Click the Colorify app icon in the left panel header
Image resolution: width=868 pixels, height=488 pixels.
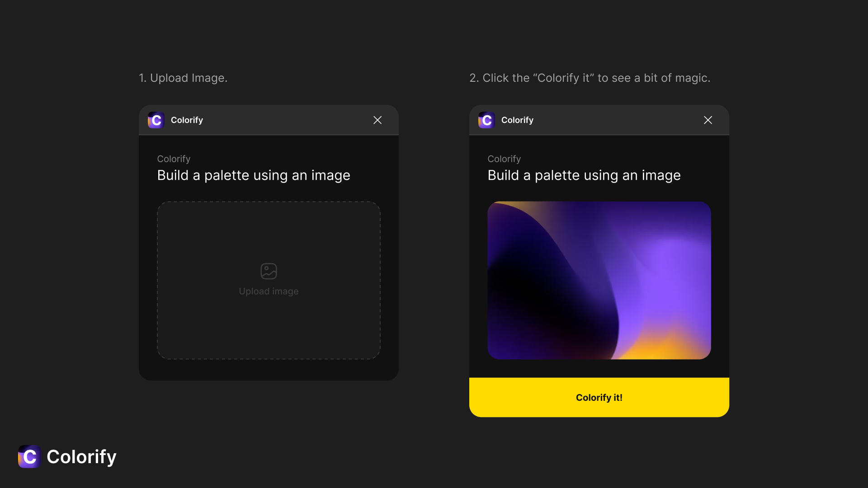pos(156,120)
